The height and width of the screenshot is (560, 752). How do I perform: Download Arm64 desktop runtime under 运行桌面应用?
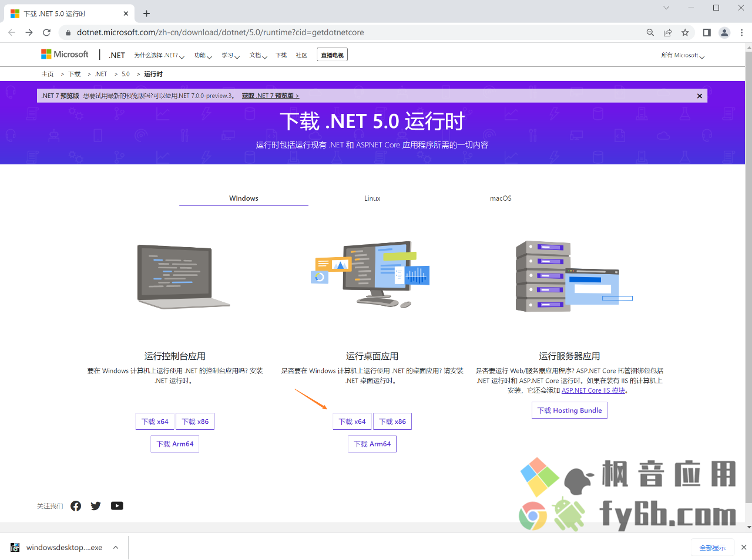click(x=372, y=444)
